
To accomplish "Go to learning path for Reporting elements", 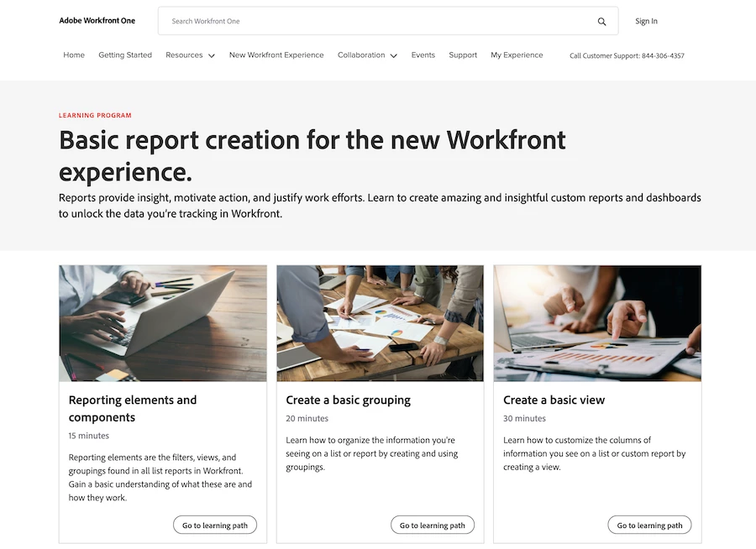I will (215, 525).
